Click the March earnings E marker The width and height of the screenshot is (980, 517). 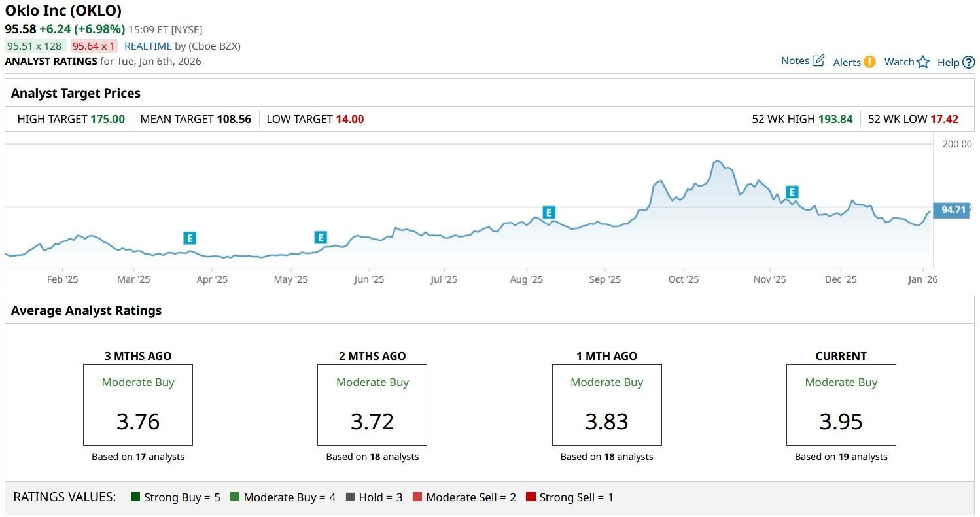tap(190, 238)
